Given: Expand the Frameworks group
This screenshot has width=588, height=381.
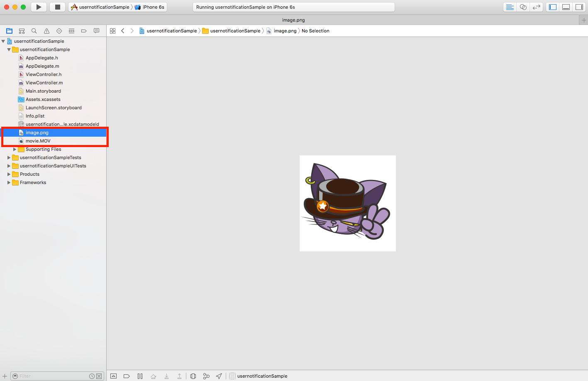Looking at the screenshot, I should 9,182.
